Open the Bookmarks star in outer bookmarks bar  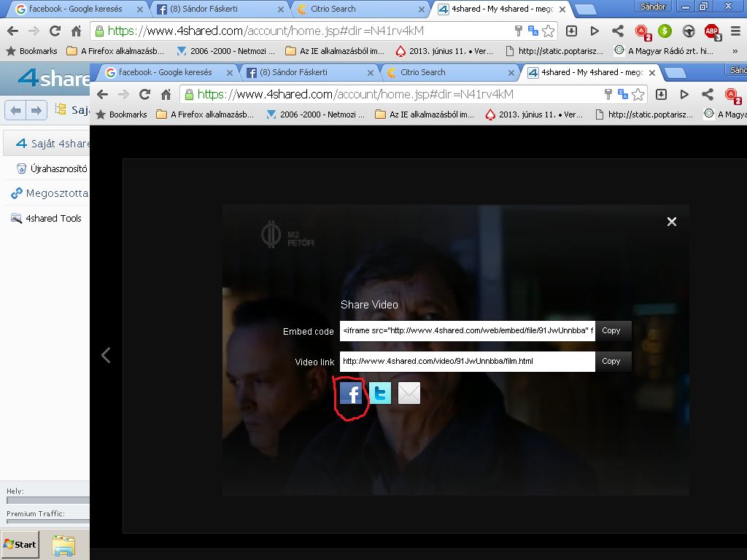[31, 51]
